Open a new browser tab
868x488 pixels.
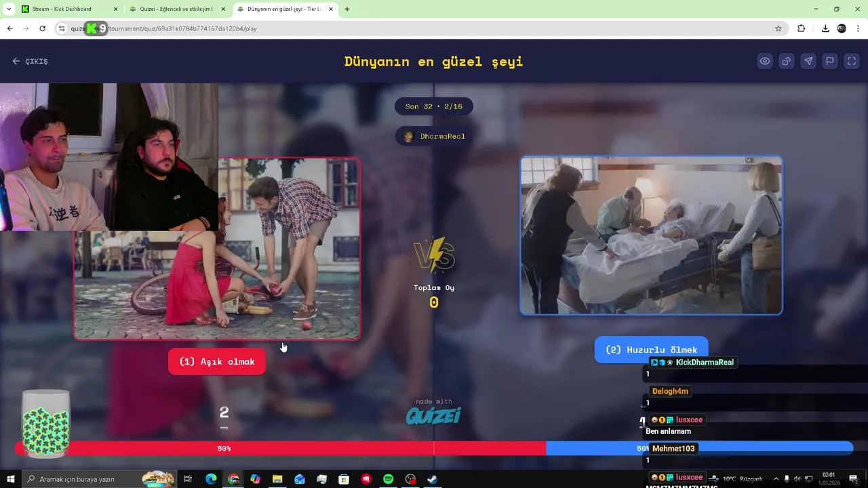(x=347, y=9)
